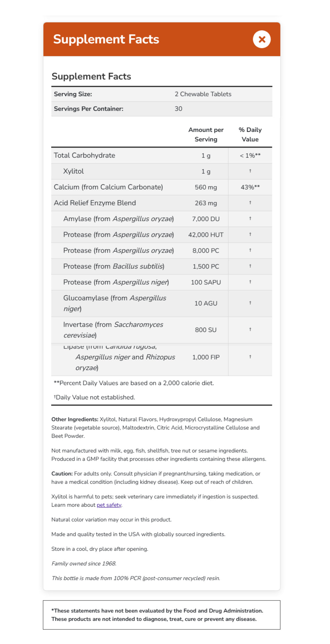This screenshot has height=644, width=330.
Task: Click the orange Supplement Facts header title
Action: [x=106, y=39]
